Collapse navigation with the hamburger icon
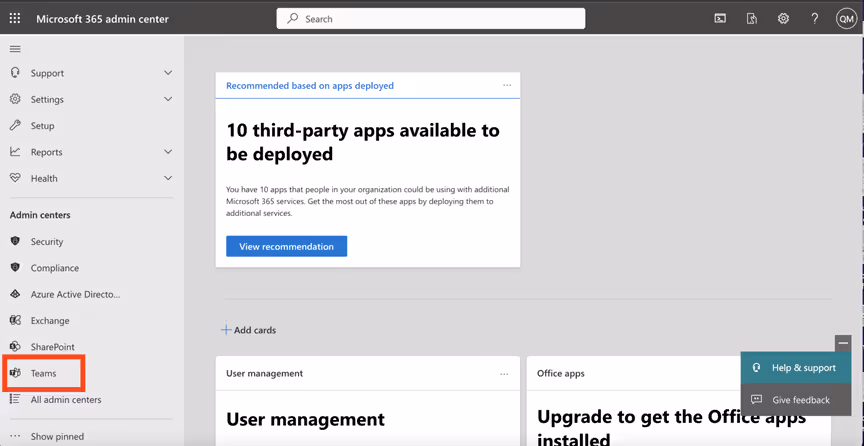 (x=15, y=49)
